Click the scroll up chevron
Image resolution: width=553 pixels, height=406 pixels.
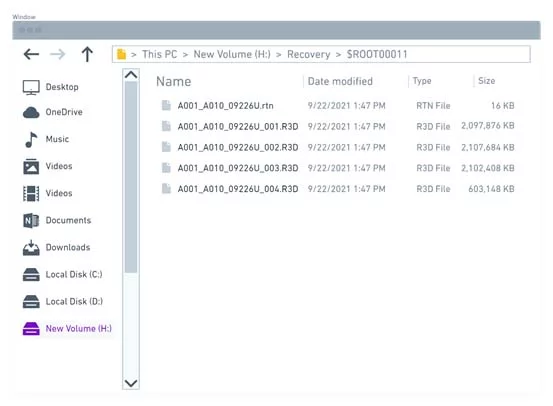coord(131,75)
